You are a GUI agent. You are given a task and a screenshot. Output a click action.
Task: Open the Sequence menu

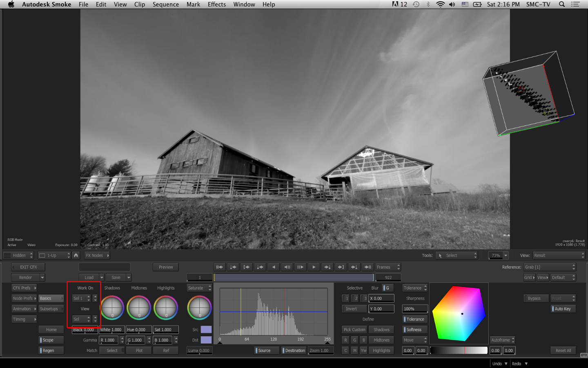coord(165,4)
